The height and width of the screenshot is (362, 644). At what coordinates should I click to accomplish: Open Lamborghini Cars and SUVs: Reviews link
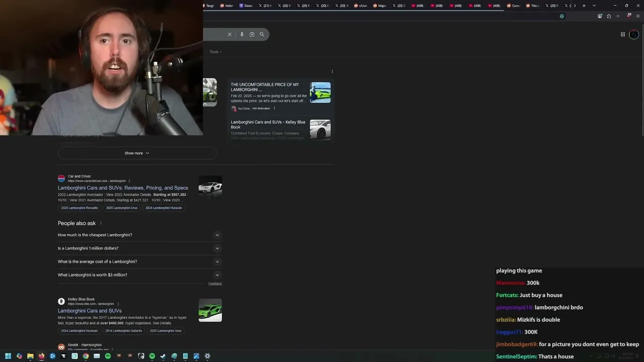(x=123, y=188)
